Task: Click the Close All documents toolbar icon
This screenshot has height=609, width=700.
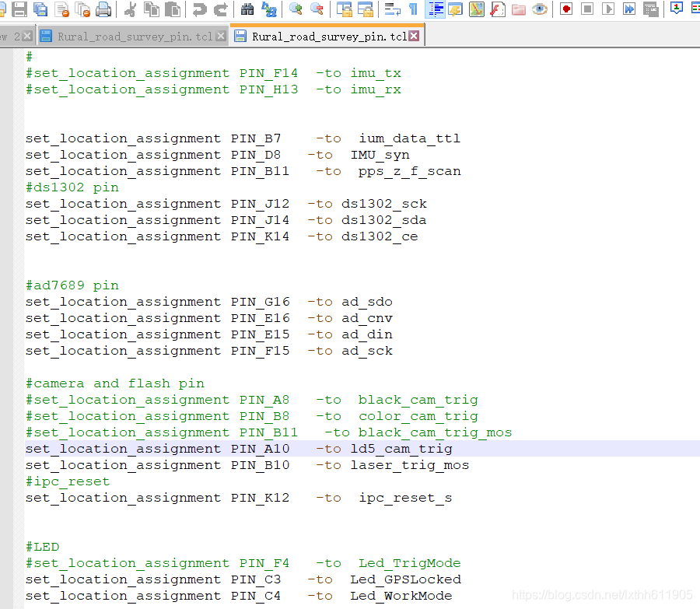Action: coord(83,9)
